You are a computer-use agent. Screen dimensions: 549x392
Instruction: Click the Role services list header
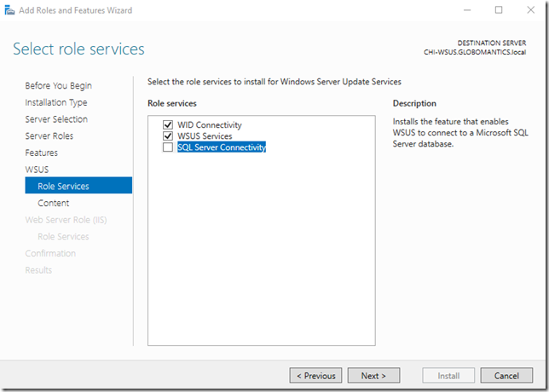click(x=172, y=103)
